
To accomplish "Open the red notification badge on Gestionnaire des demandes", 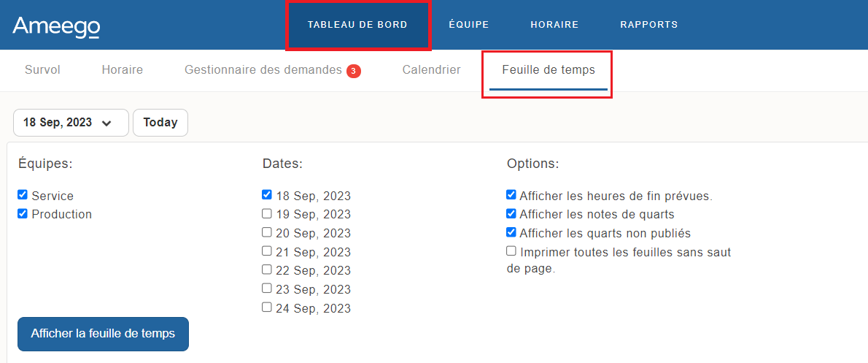I will 354,71.
